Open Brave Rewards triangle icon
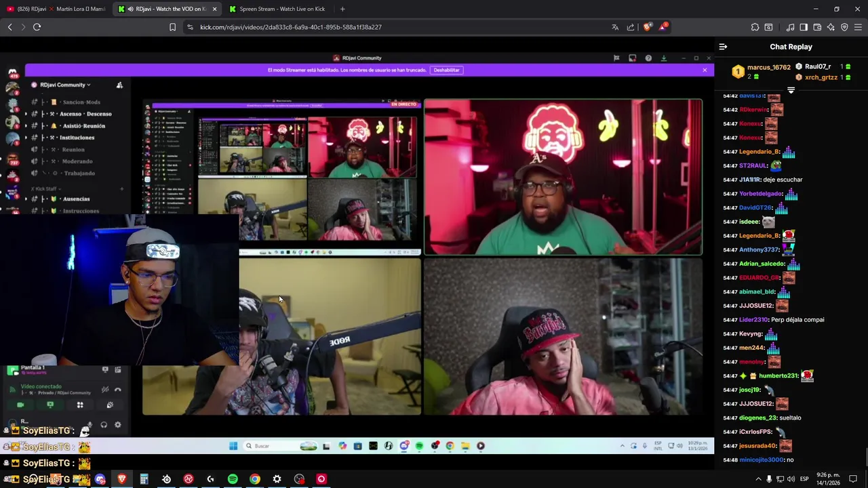Viewport: 868px width, 488px height. click(663, 27)
